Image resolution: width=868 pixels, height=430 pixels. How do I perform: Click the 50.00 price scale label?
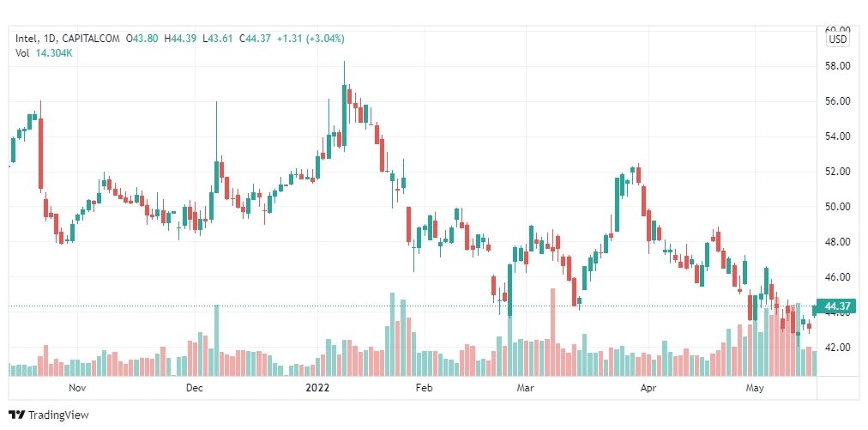tap(838, 207)
